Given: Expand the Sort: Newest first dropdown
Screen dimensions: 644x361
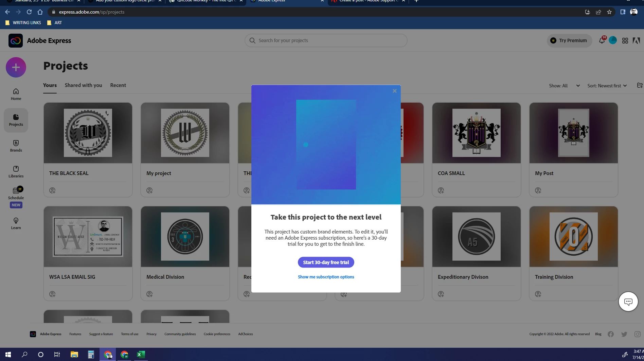Looking at the screenshot, I should 607,86.
